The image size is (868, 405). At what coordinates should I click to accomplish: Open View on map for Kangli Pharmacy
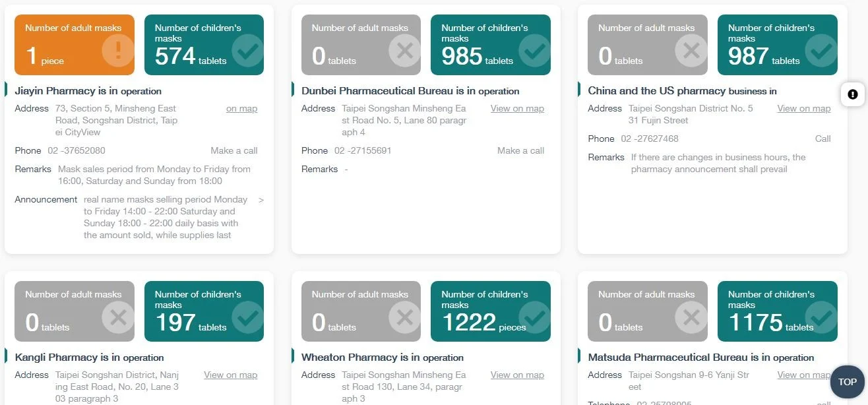(231, 375)
